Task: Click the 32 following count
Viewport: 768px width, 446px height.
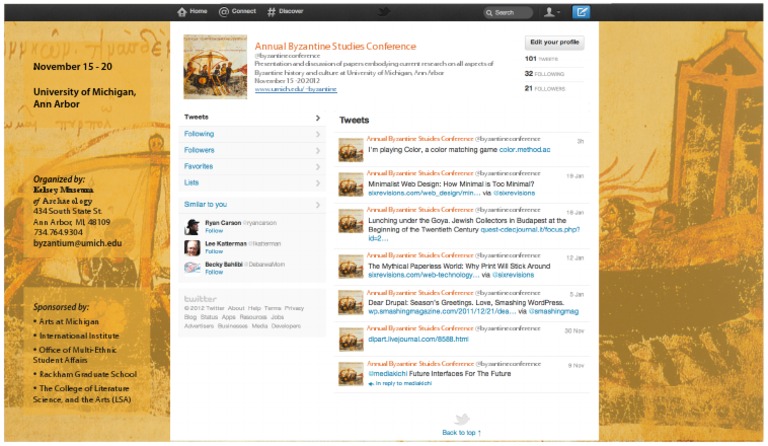Action: 544,74
